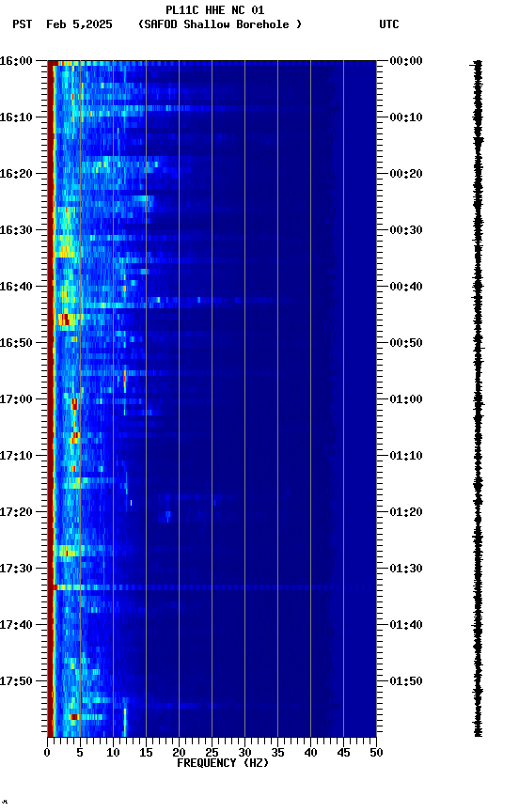Click the broadband horizontal streak near 17:33
This screenshot has height=812, width=519.
(x=212, y=587)
